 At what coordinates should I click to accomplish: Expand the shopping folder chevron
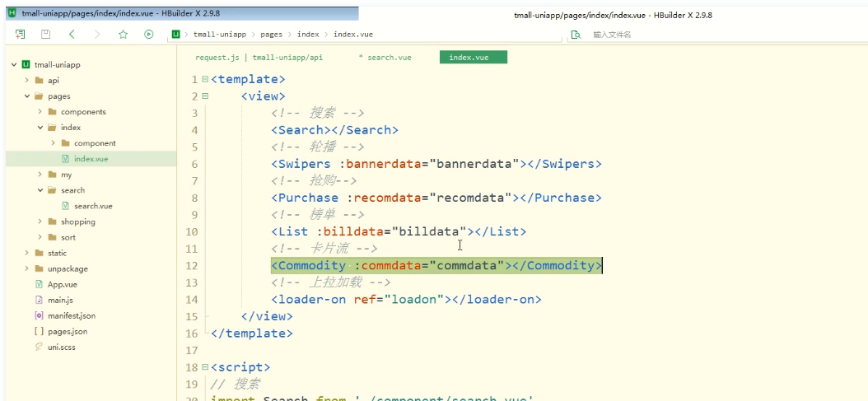[40, 221]
